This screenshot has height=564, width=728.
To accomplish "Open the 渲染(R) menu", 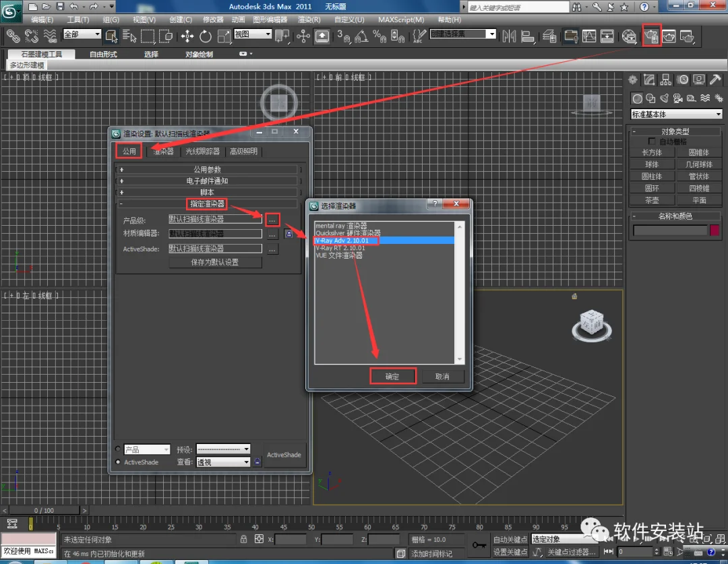I will [x=309, y=20].
